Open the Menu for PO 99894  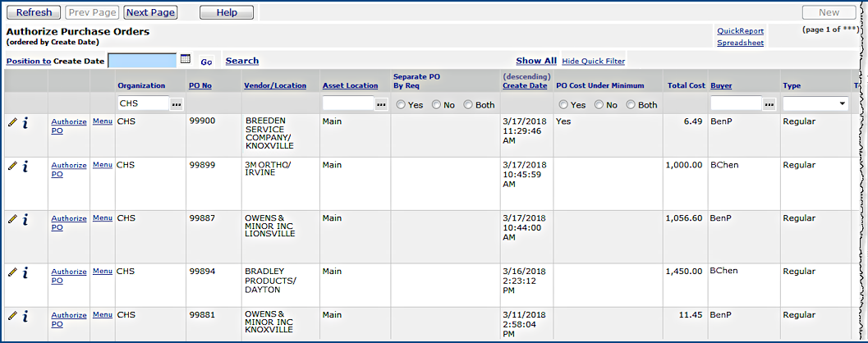coord(102,271)
